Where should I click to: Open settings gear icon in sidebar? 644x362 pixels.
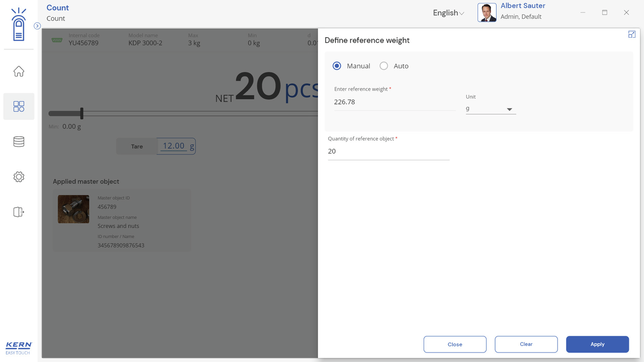coord(19,177)
